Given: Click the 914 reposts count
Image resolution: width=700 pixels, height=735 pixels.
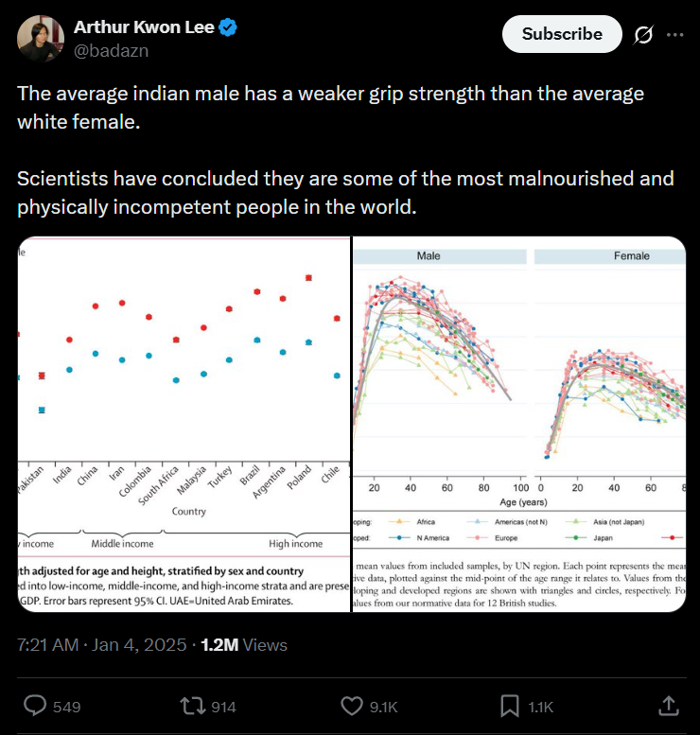Looking at the screenshot, I should 222,707.
